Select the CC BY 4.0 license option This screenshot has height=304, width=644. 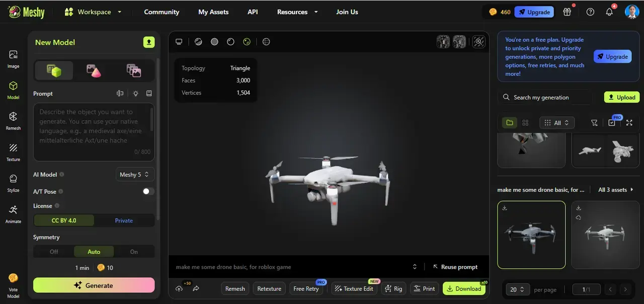[64, 220]
